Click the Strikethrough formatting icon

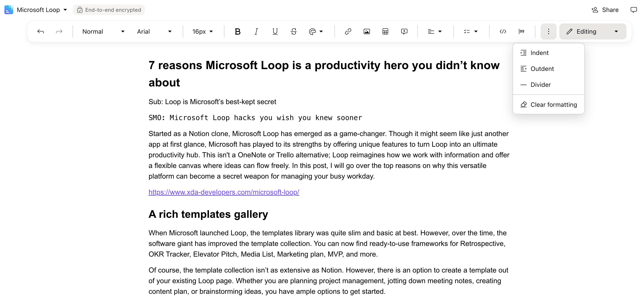pos(294,31)
